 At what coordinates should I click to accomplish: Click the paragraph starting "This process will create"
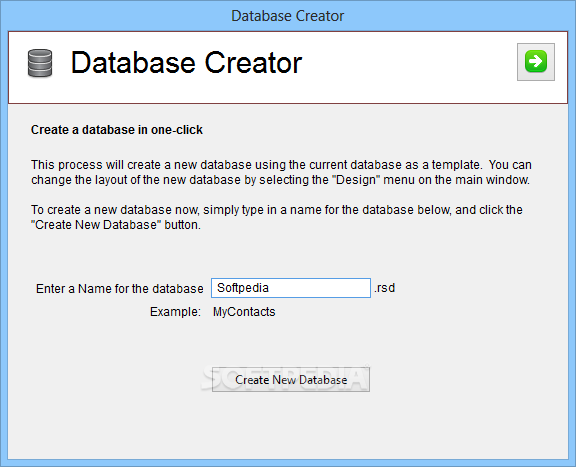pyautogui.click(x=281, y=172)
